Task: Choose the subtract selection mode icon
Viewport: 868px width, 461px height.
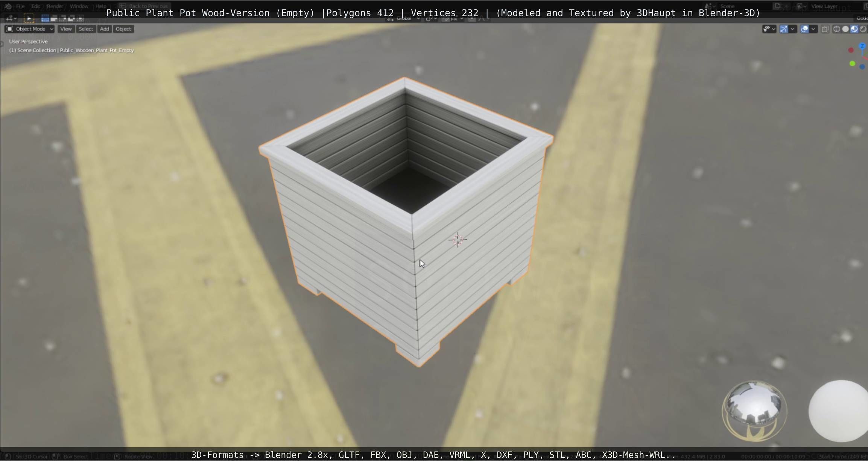Action: click(62, 18)
